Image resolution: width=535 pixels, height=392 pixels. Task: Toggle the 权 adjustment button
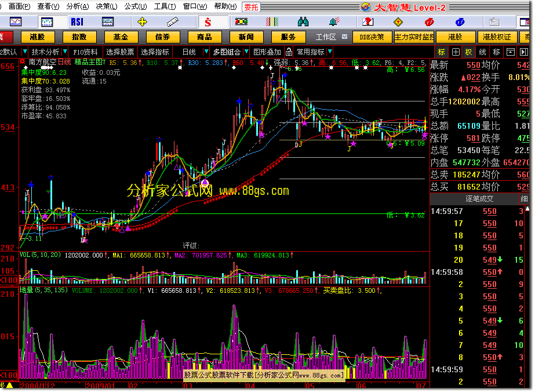click(468, 52)
